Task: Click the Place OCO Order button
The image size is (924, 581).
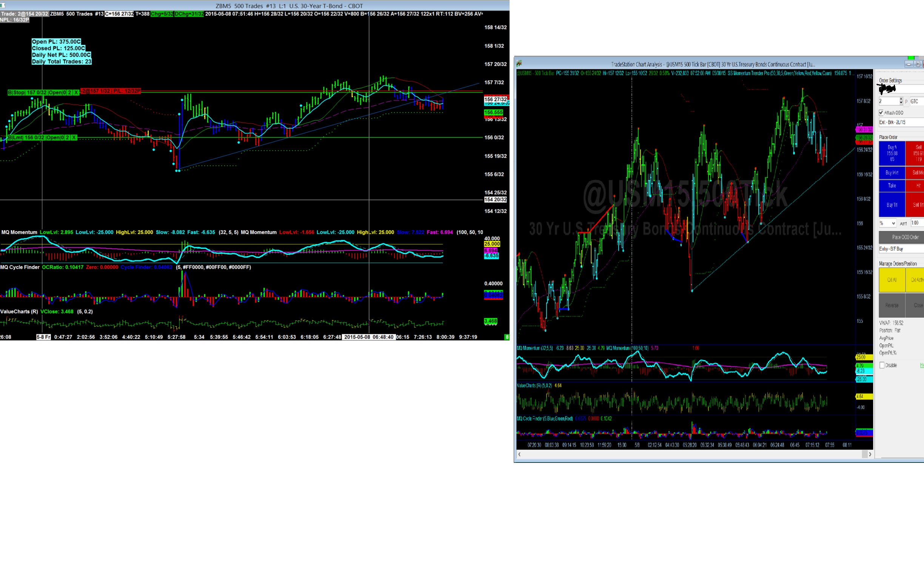Action: tap(905, 237)
